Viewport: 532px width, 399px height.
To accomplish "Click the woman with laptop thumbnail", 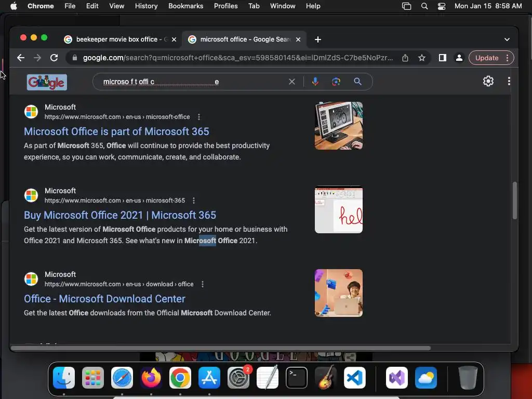I will [339, 293].
